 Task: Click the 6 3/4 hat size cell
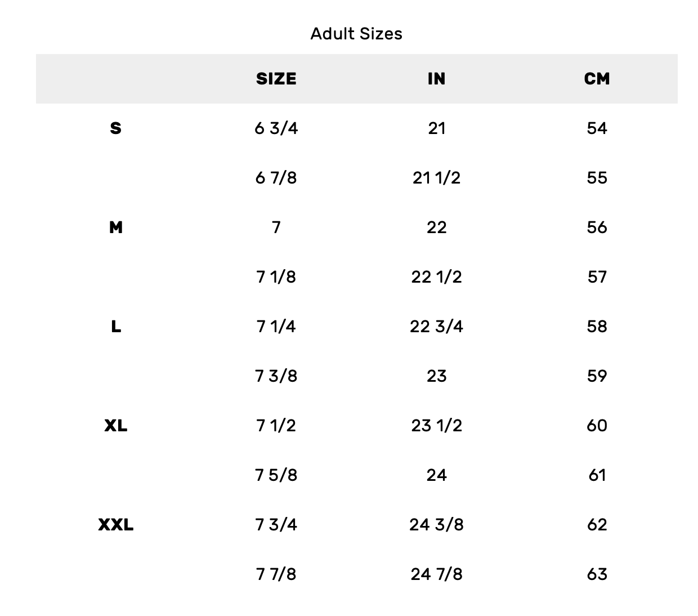click(276, 128)
